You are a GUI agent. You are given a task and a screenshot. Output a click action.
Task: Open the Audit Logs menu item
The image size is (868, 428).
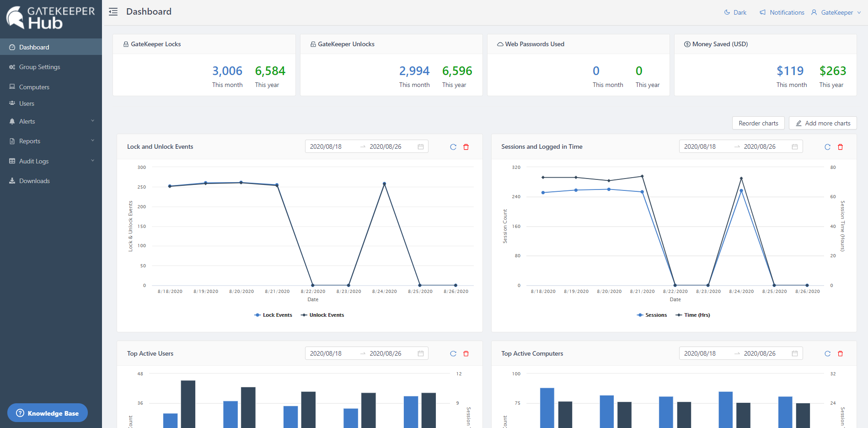pos(51,161)
